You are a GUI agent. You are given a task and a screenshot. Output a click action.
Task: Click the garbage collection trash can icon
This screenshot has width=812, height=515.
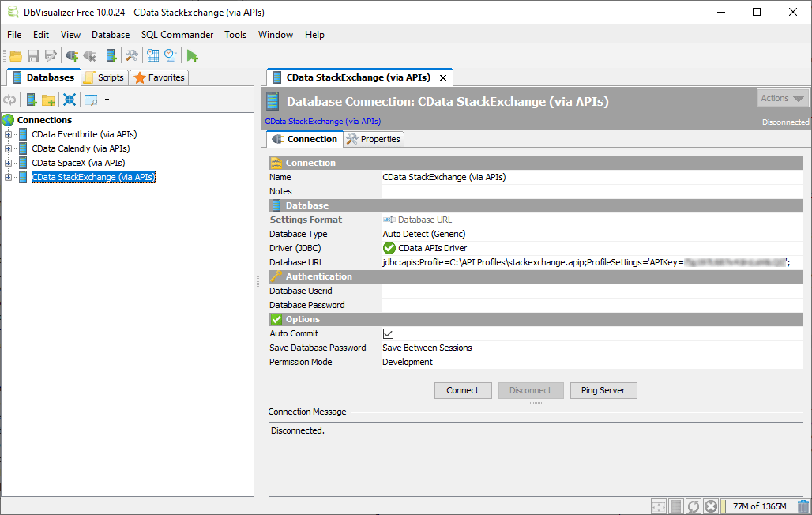tap(803, 506)
